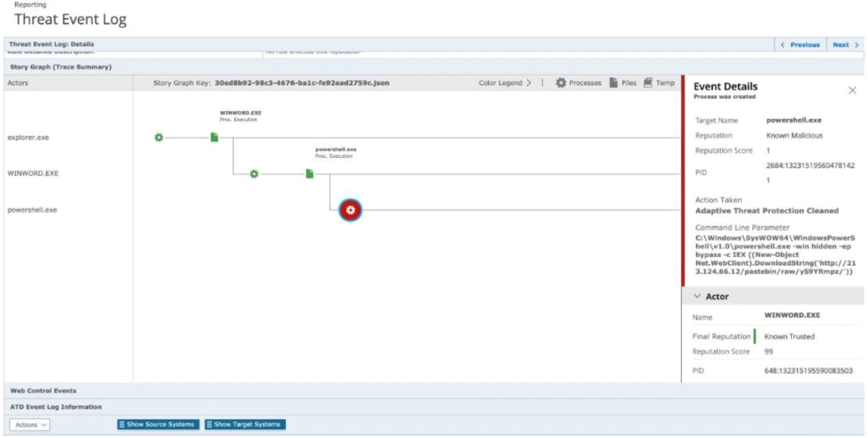Click the Story Graph Key json filename
Viewport: 868px width, 438px height.
(x=302, y=83)
